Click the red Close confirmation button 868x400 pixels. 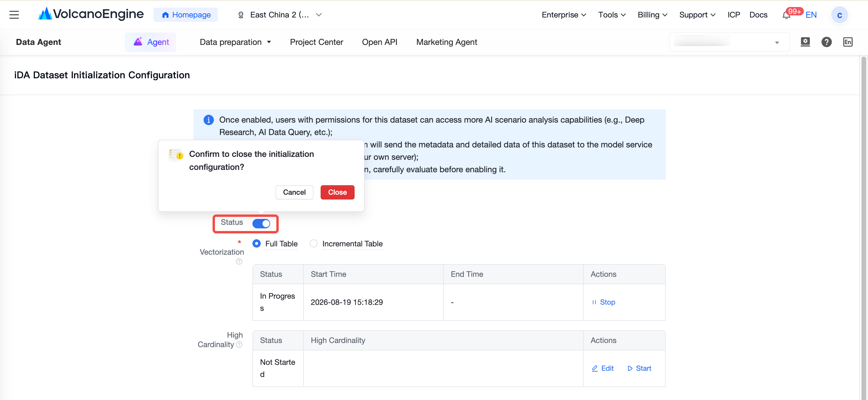(337, 192)
